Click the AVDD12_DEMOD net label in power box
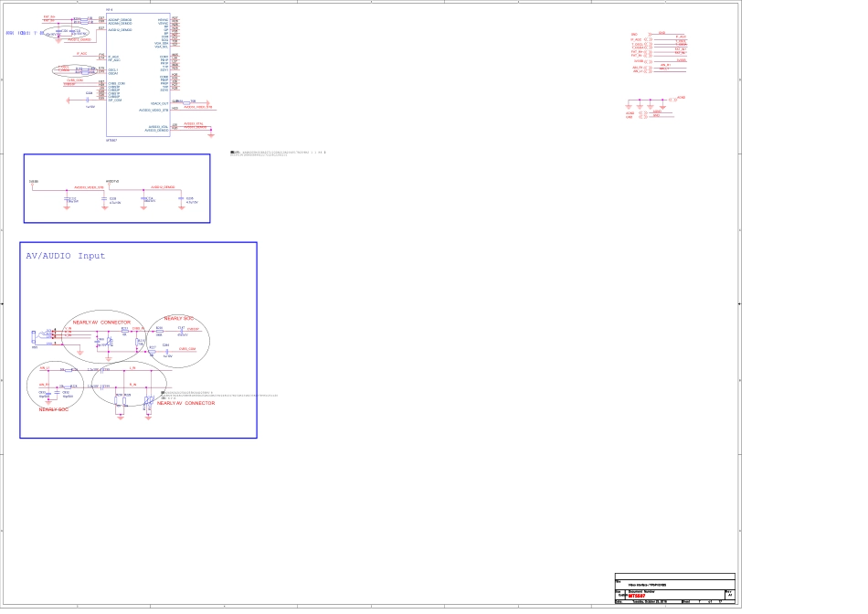 (163, 187)
